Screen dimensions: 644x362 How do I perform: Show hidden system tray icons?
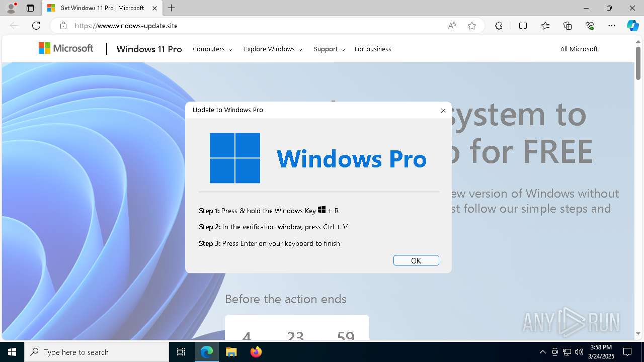pos(542,352)
